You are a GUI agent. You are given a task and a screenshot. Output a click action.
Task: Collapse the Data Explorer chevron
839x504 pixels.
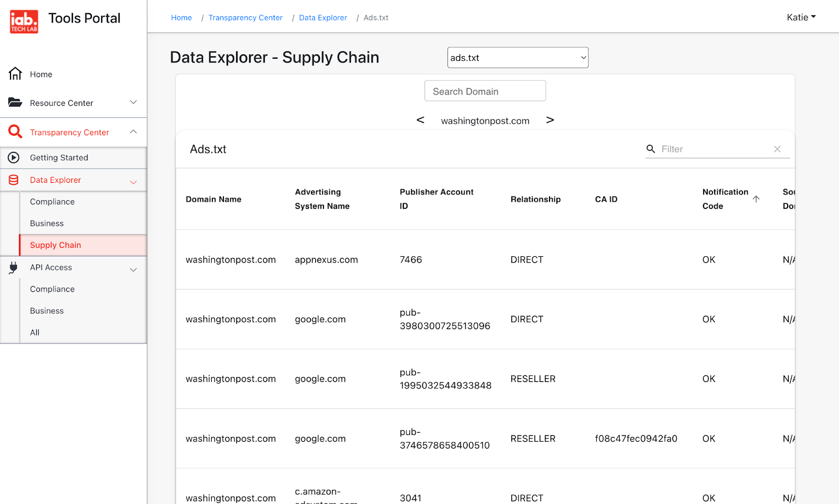pos(133,182)
